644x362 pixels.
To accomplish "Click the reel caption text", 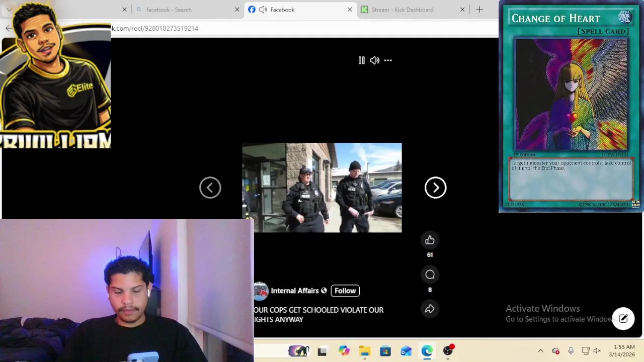I will pos(318,315).
